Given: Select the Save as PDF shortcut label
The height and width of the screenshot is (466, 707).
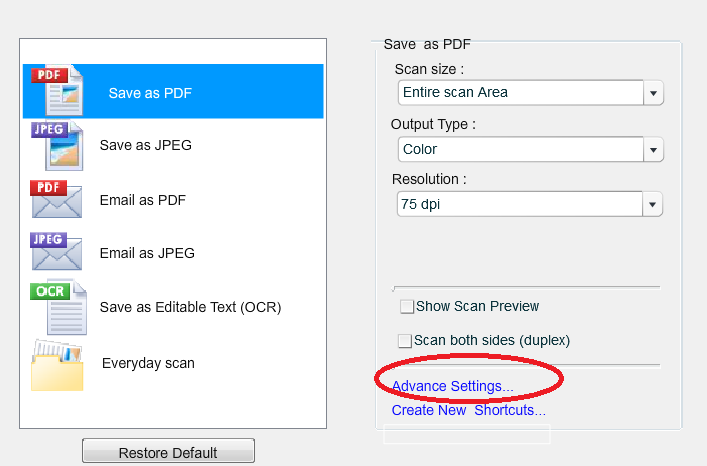Looking at the screenshot, I should [150, 93].
